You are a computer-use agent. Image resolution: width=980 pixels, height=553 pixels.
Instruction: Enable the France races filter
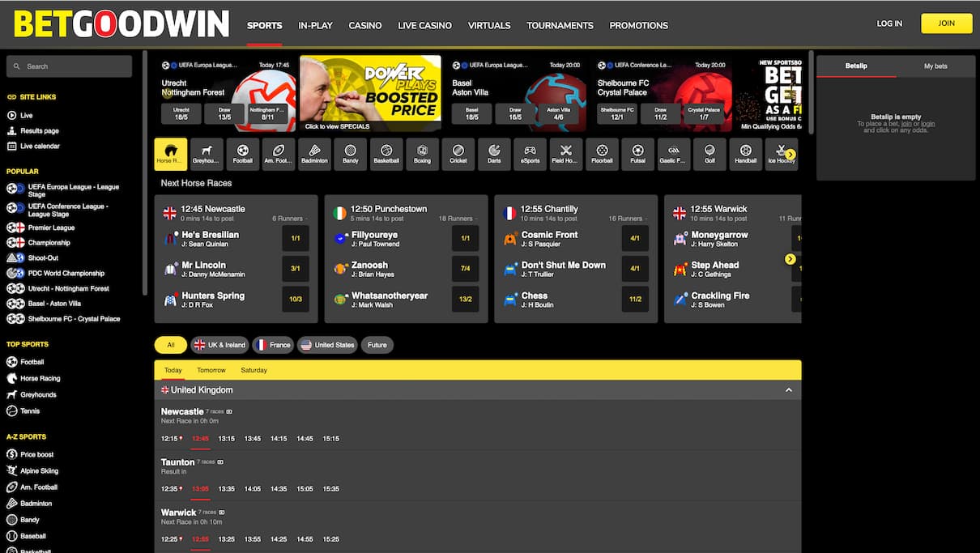click(273, 344)
